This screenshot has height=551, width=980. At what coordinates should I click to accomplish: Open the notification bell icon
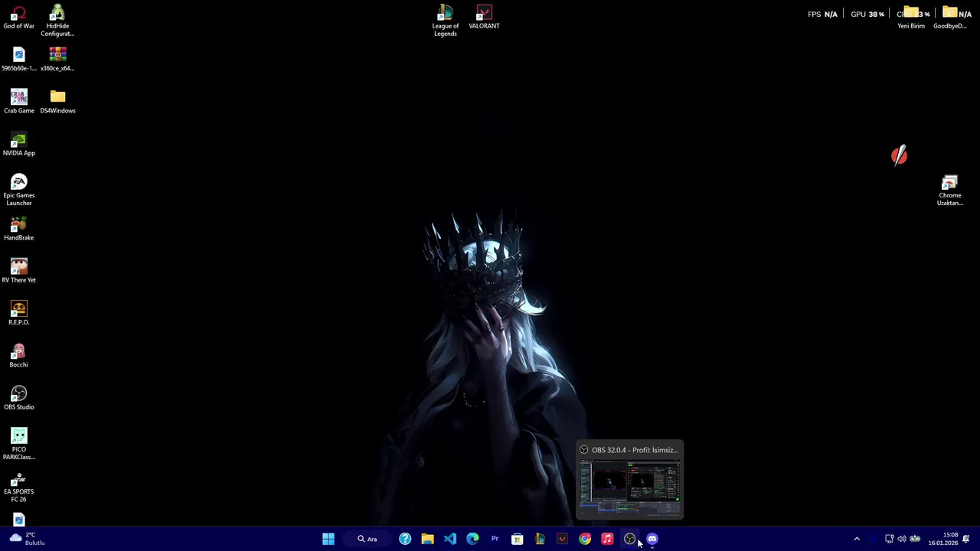tap(966, 539)
